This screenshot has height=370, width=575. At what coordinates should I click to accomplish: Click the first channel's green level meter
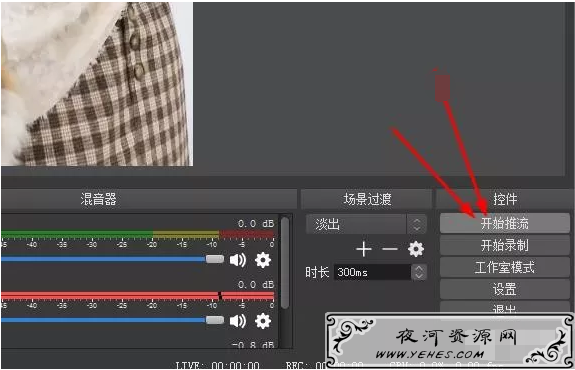pos(138,234)
